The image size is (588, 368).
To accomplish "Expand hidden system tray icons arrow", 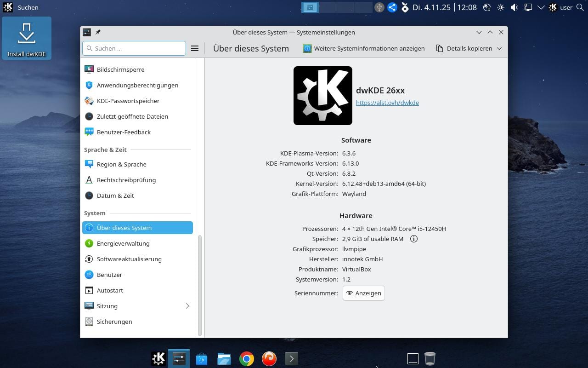I will pos(541,7).
